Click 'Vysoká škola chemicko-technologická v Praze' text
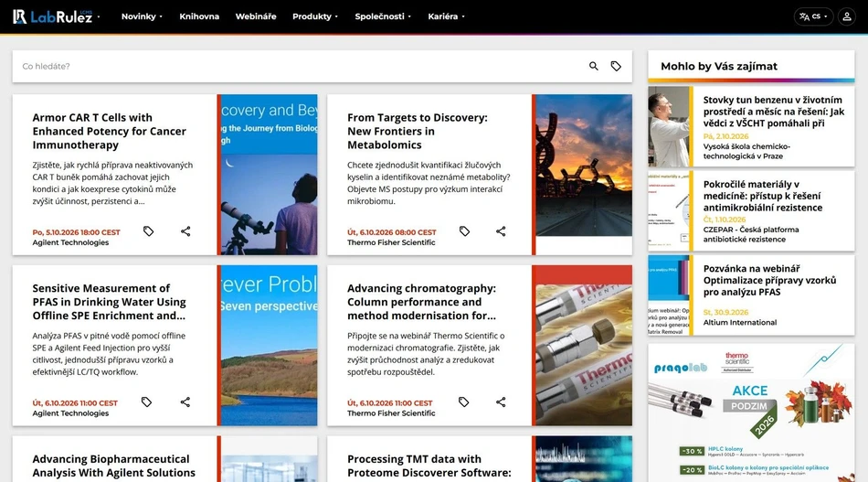 point(746,151)
